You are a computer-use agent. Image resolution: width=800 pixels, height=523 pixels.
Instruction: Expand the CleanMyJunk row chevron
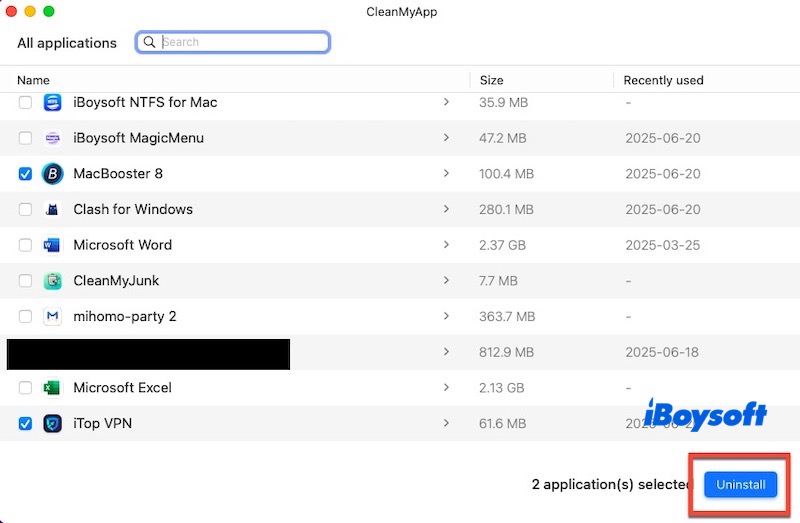[446, 281]
